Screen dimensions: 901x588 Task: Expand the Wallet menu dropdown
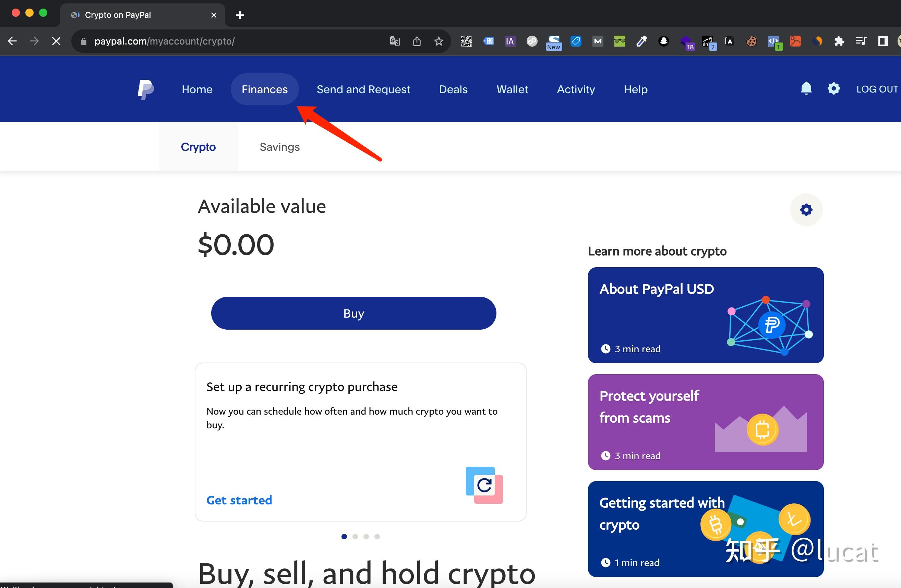pyautogui.click(x=512, y=89)
